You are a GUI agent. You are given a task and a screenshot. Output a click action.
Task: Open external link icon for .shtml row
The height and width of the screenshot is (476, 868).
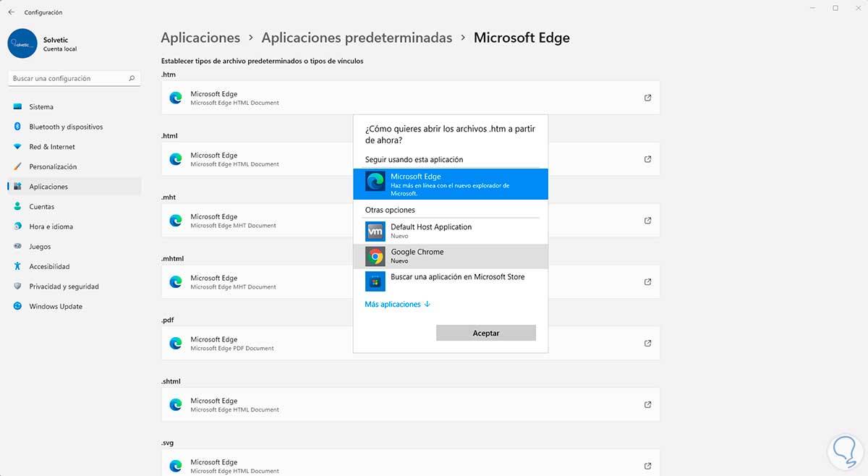(647, 404)
